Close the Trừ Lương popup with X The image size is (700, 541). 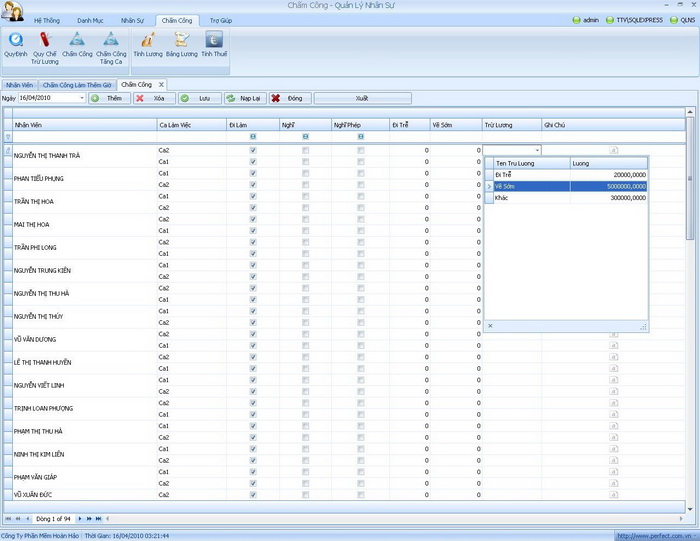tap(490, 326)
